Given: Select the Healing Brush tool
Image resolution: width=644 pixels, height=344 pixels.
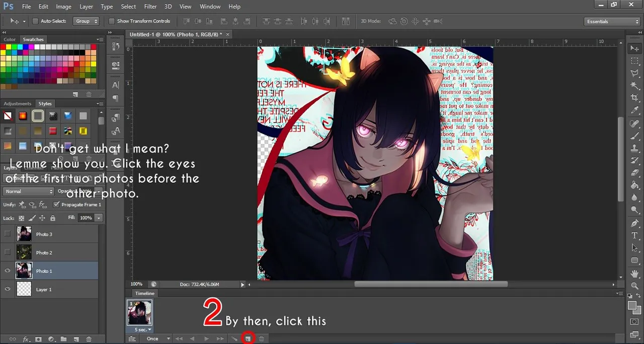Looking at the screenshot, I should (x=634, y=124).
